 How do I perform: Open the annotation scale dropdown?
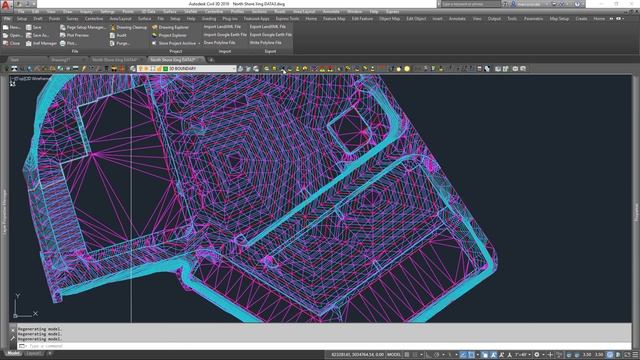coord(522,355)
